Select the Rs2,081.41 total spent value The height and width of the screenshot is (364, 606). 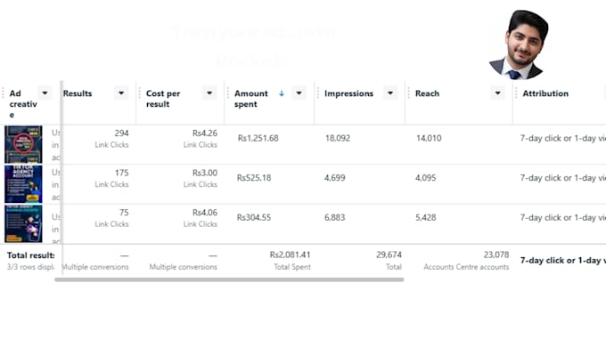click(x=290, y=255)
